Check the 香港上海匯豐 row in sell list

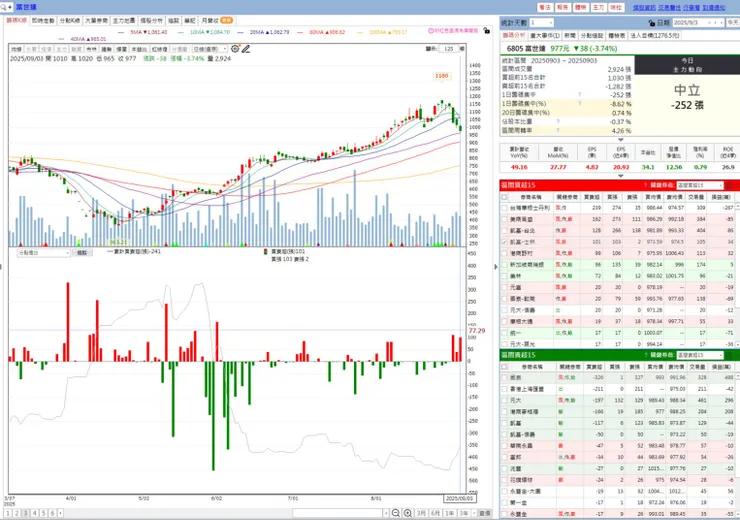tap(505, 389)
